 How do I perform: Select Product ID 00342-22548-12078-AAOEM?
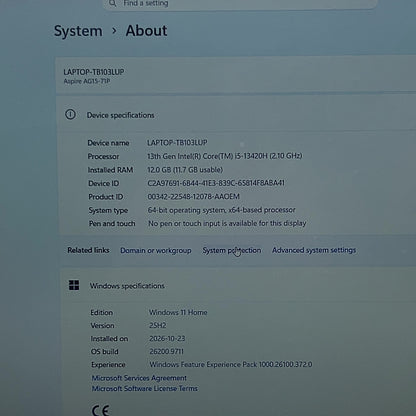(194, 197)
